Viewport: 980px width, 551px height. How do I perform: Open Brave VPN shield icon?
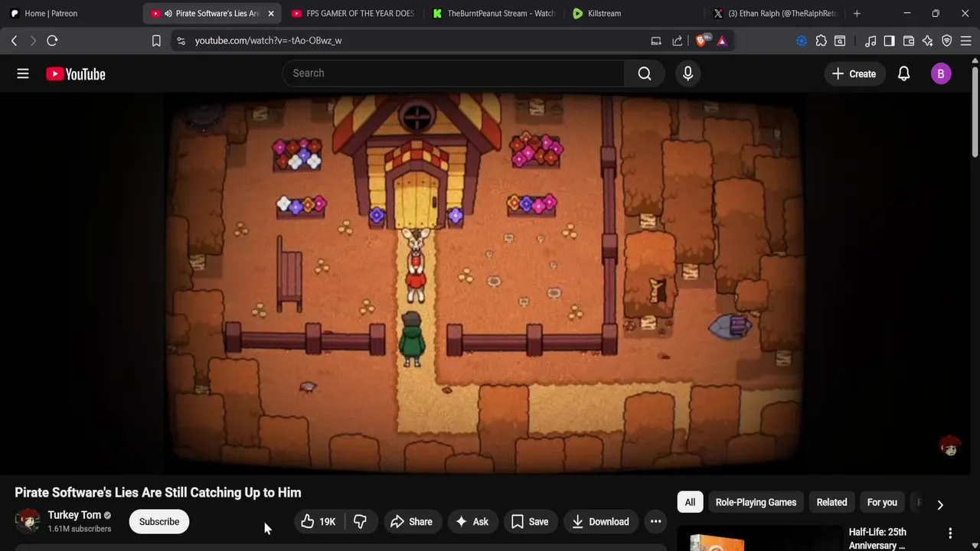946,41
